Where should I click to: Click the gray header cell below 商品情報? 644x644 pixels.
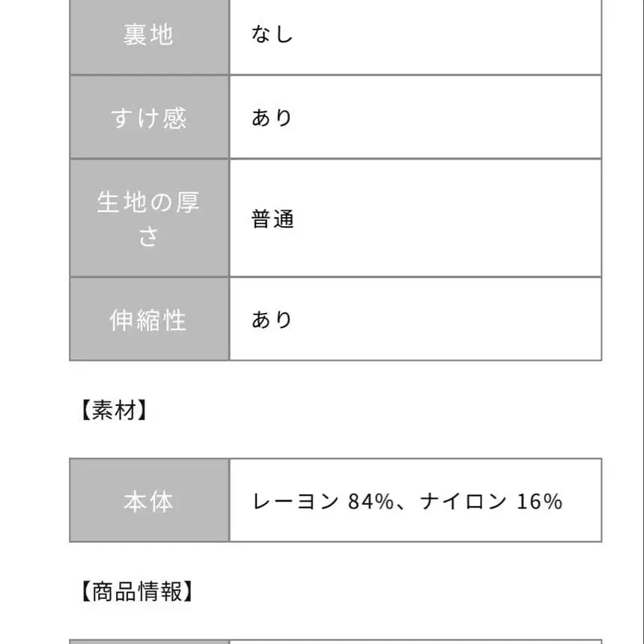[x=148, y=641]
